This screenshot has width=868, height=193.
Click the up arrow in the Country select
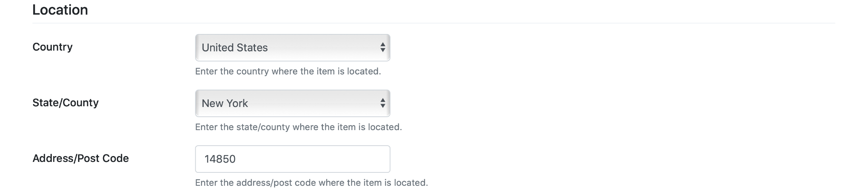click(x=382, y=44)
